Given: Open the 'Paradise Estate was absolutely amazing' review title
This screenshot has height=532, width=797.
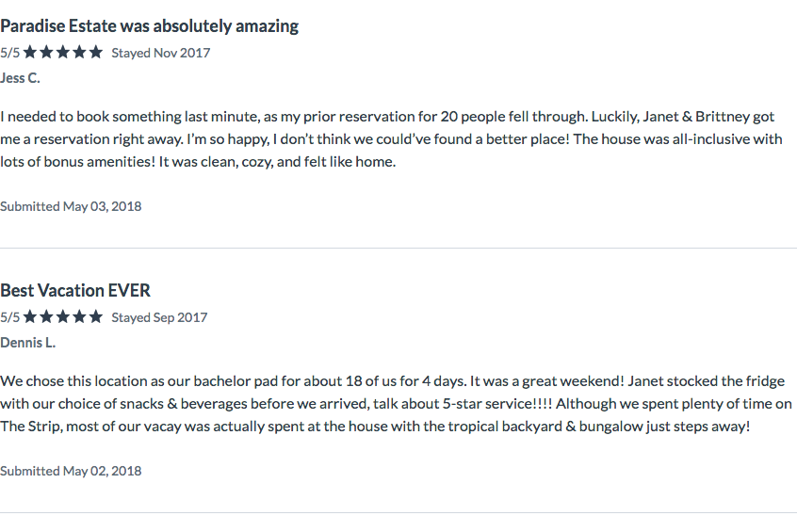Looking at the screenshot, I should click(x=150, y=26).
